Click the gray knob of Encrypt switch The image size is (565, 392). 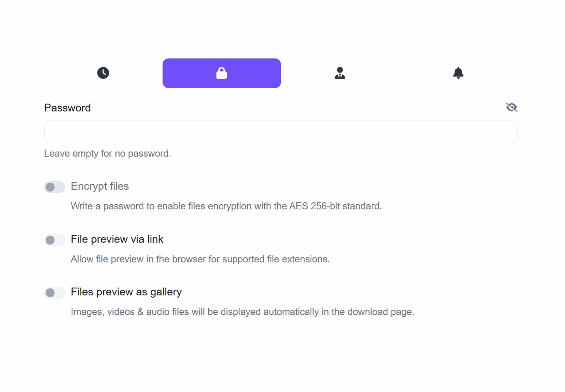(x=50, y=187)
